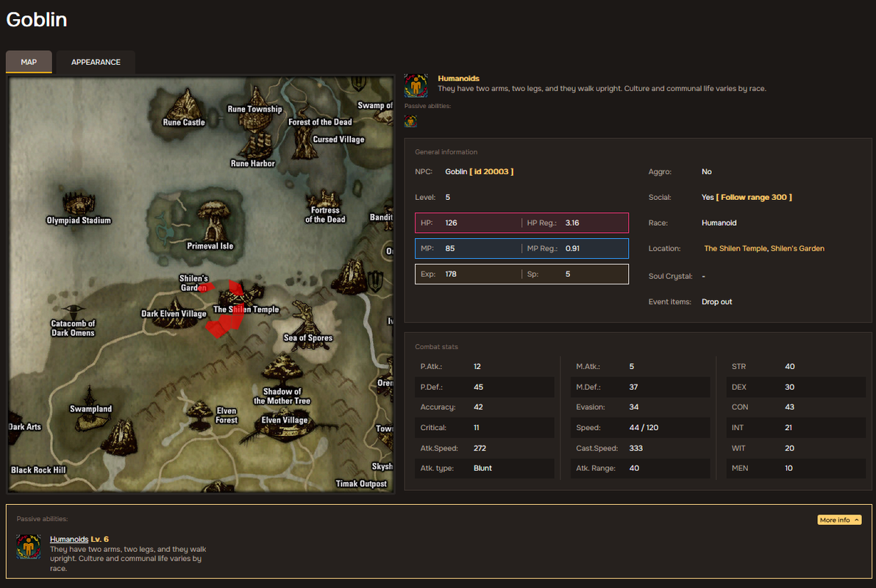The width and height of the screenshot is (876, 588).
Task: Click the MP value 85
Action: (449, 248)
